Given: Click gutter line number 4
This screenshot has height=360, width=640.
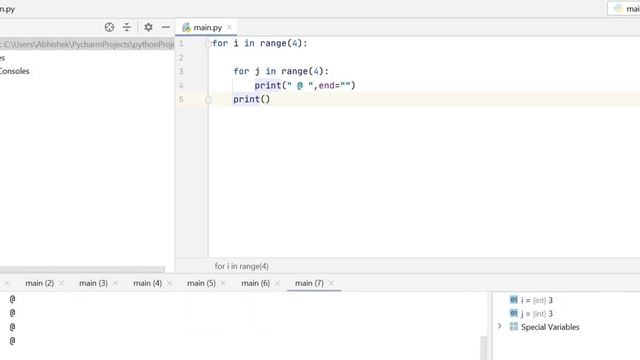Looking at the screenshot, I should (181, 85).
